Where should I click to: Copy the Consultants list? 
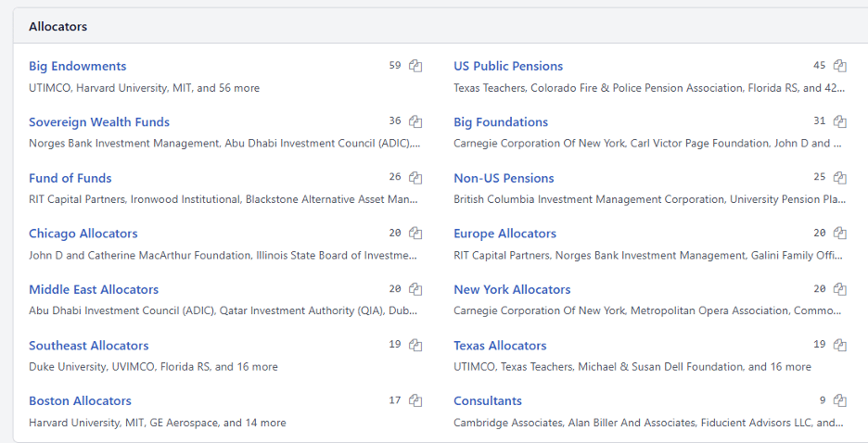coord(840,400)
